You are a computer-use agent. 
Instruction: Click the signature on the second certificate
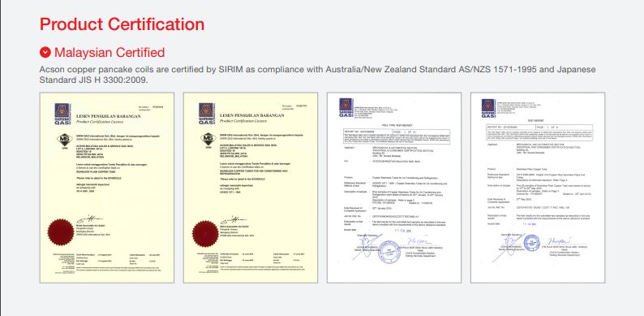234,219
